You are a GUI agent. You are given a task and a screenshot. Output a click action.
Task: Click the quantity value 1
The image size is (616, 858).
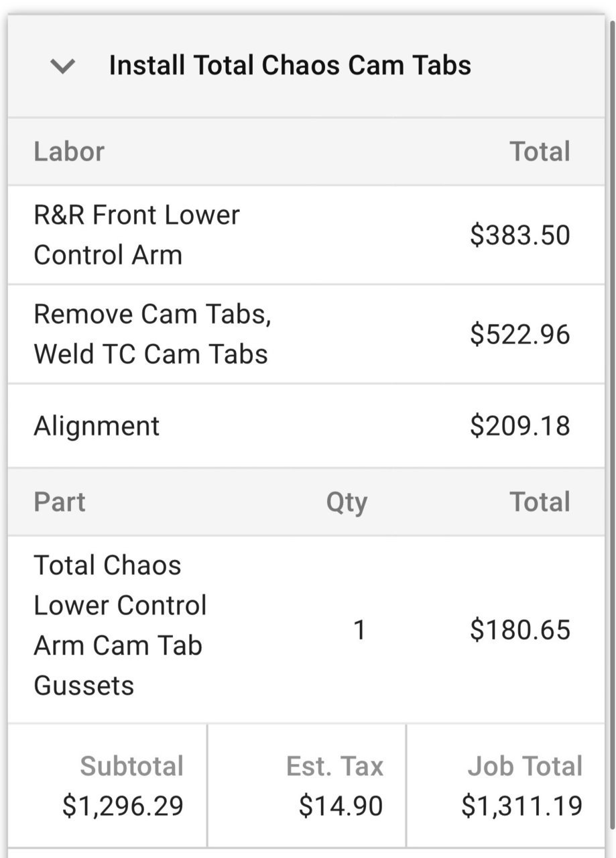pos(359,630)
